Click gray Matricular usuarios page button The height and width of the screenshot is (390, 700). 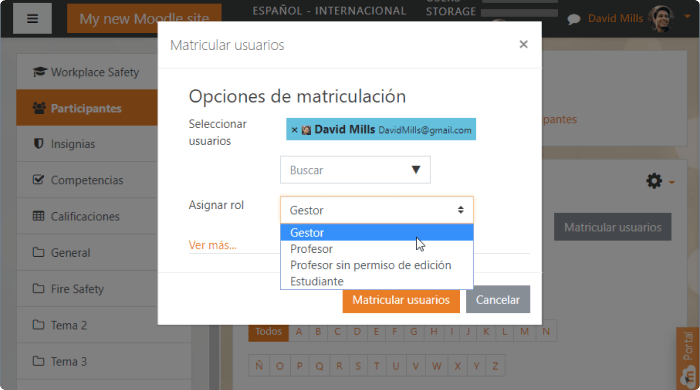tap(612, 227)
